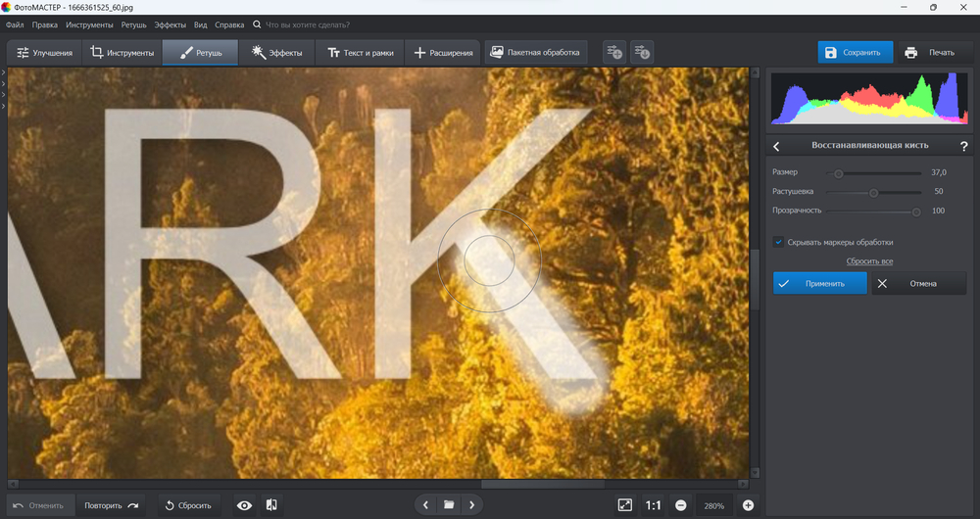The image size is (980, 519).
Task: Click the 'Применить' button
Action: (x=819, y=283)
